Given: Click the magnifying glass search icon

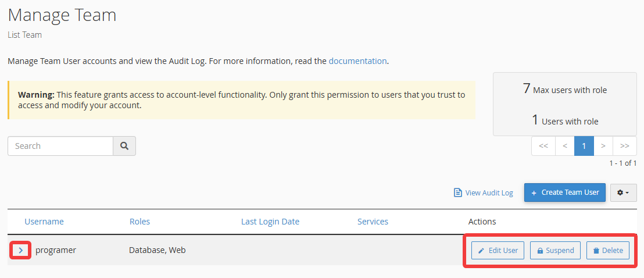Looking at the screenshot, I should pyautogui.click(x=124, y=146).
